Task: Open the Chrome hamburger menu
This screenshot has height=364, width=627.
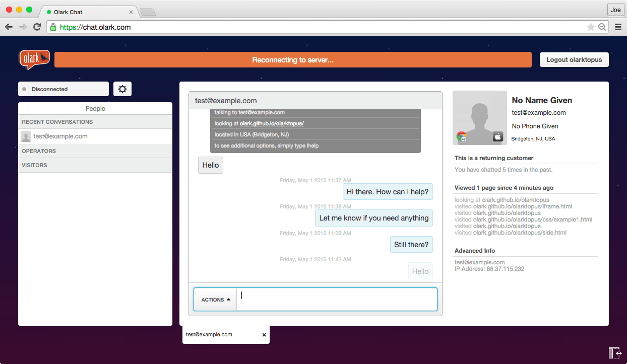Action: click(x=618, y=27)
